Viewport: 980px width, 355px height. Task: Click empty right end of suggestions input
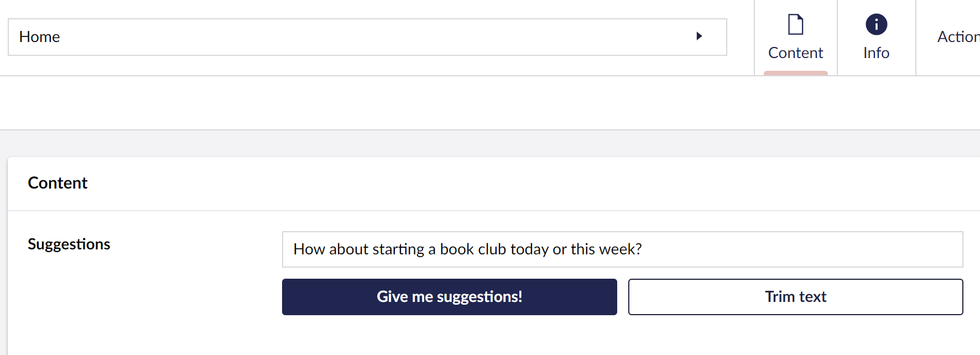click(x=830, y=249)
